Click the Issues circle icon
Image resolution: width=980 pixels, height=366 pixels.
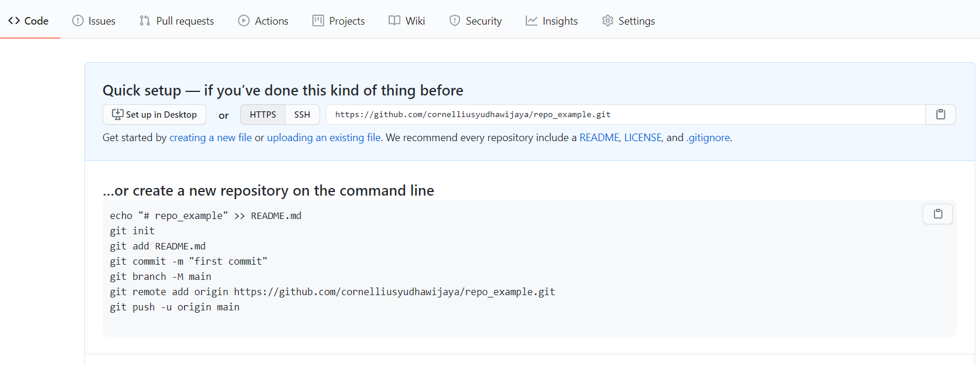tap(78, 20)
